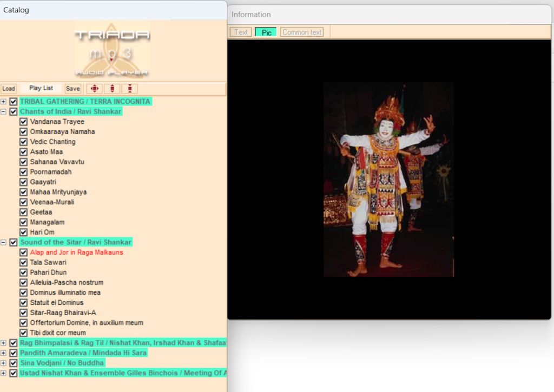This screenshot has height=392, width=554.
Task: Collapse the Sound of the Sitar album
Action: tap(3, 242)
